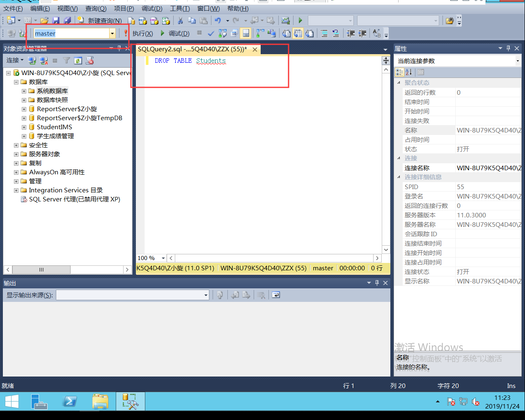Screen dimensions: 525x420
Task: Open Server Manager from the taskbar
Action: click(39, 402)
